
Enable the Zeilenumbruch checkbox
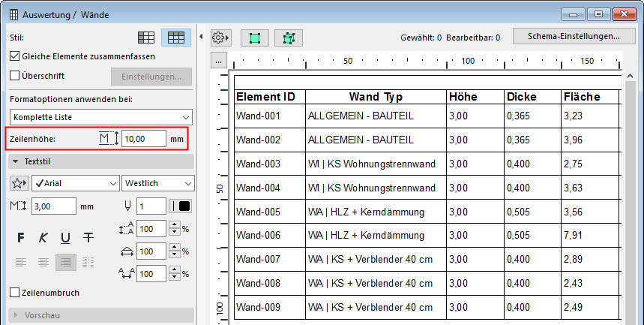15,293
